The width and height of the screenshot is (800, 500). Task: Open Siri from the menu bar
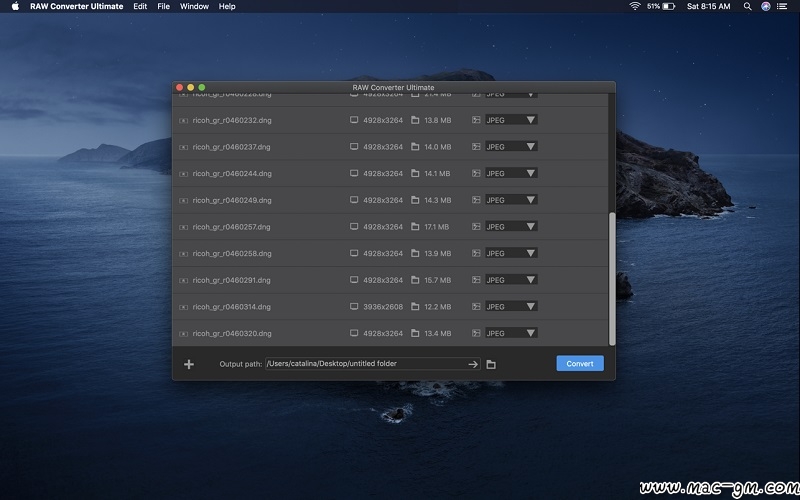[766, 6]
